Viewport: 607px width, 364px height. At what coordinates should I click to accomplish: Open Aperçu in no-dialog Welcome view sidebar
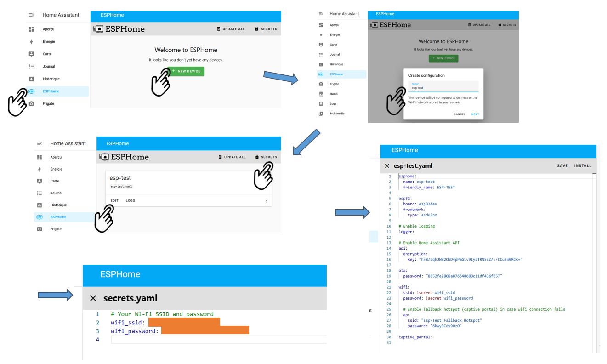click(49, 29)
